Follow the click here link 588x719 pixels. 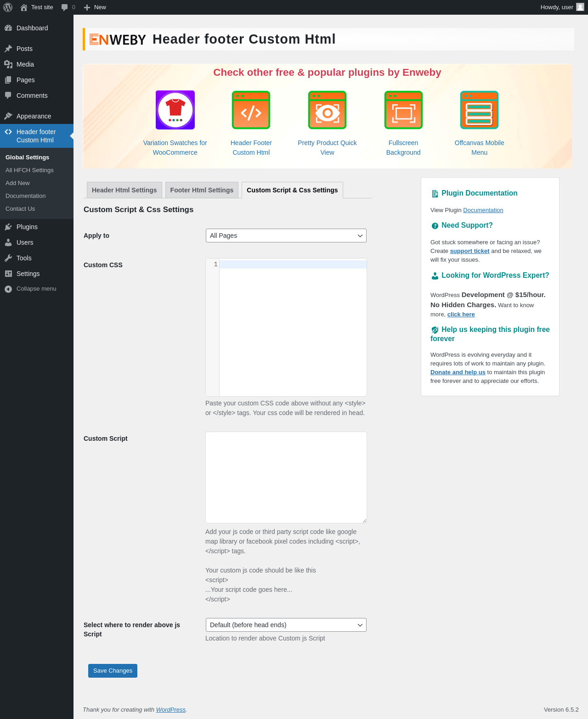pyautogui.click(x=461, y=315)
